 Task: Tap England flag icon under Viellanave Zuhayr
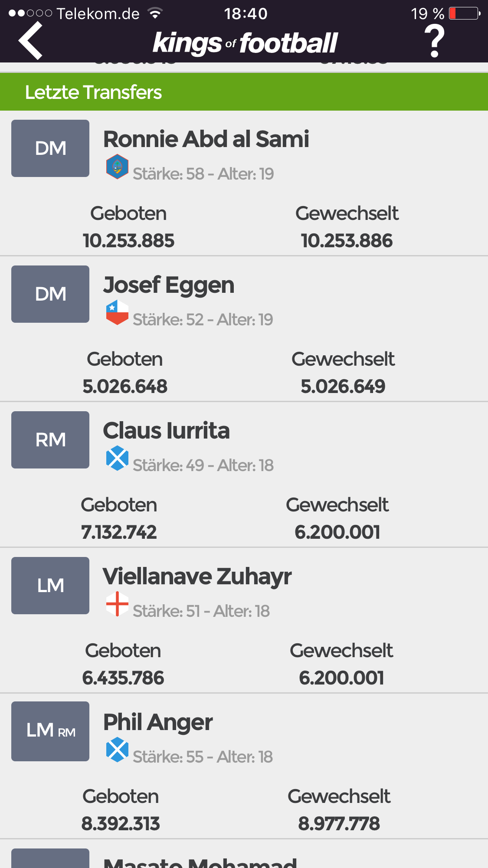click(117, 604)
